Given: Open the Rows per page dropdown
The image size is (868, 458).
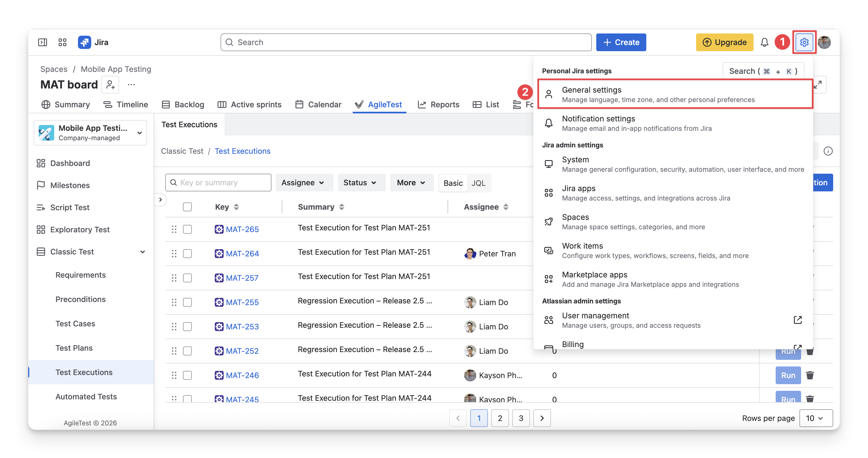Looking at the screenshot, I should pyautogui.click(x=815, y=418).
